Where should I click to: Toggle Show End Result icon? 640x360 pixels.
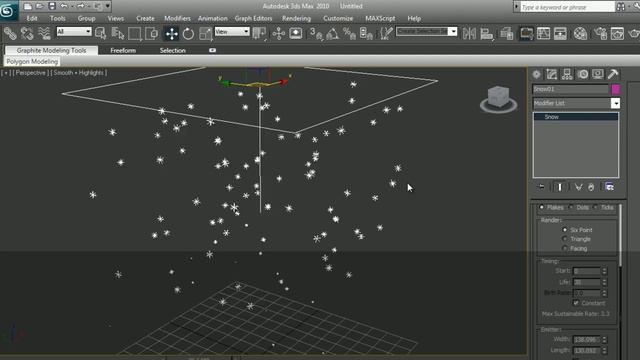pos(560,187)
